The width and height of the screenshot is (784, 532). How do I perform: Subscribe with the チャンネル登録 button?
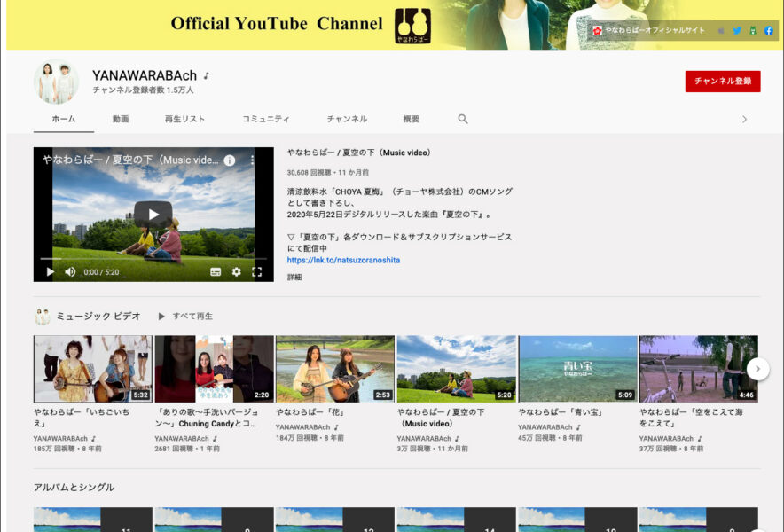[723, 81]
